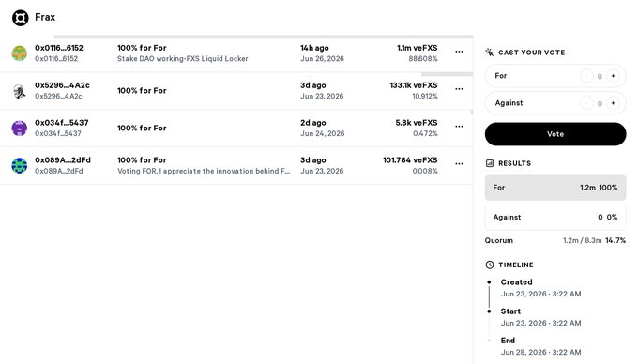Increase the For vote weight
This screenshot has width=638, height=364.
tap(613, 76)
